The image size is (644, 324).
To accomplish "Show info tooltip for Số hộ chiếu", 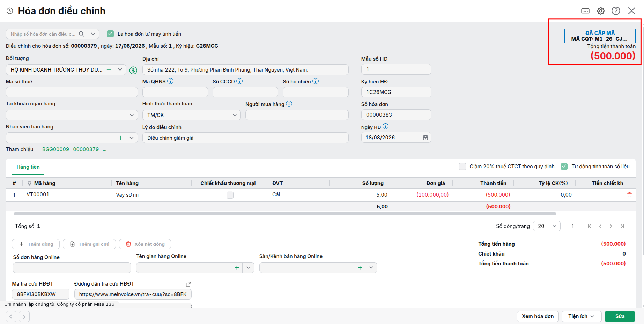I will [316, 81].
